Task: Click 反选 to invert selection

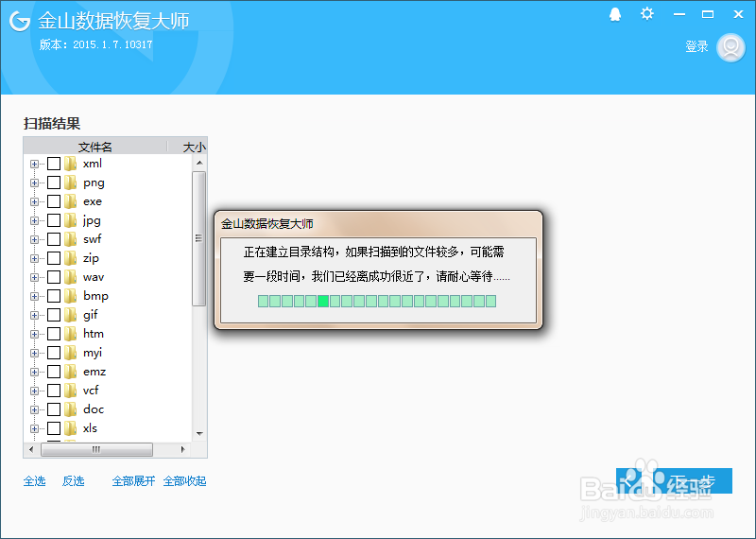Action: tap(74, 481)
